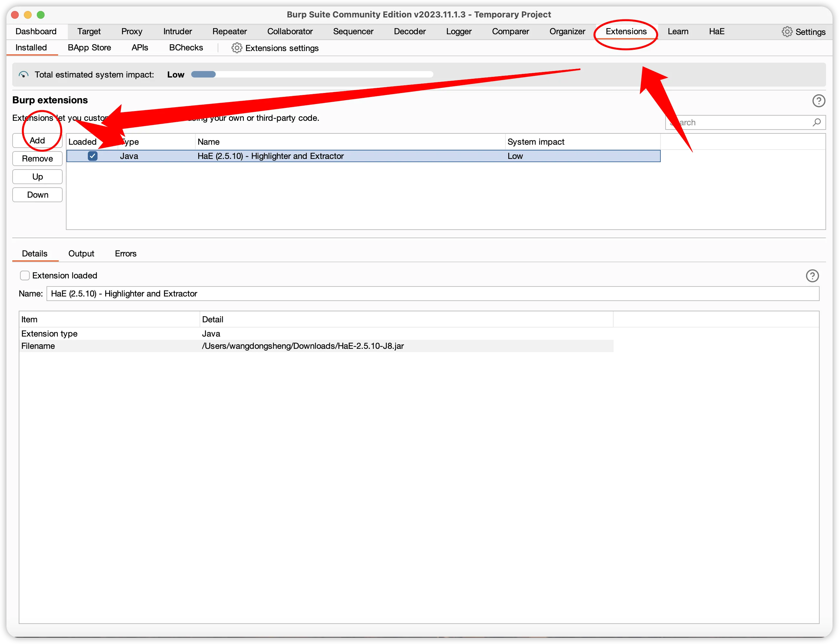Image resolution: width=839 pixels, height=644 pixels.
Task: Open the Dashboard tab
Action: 36,31
